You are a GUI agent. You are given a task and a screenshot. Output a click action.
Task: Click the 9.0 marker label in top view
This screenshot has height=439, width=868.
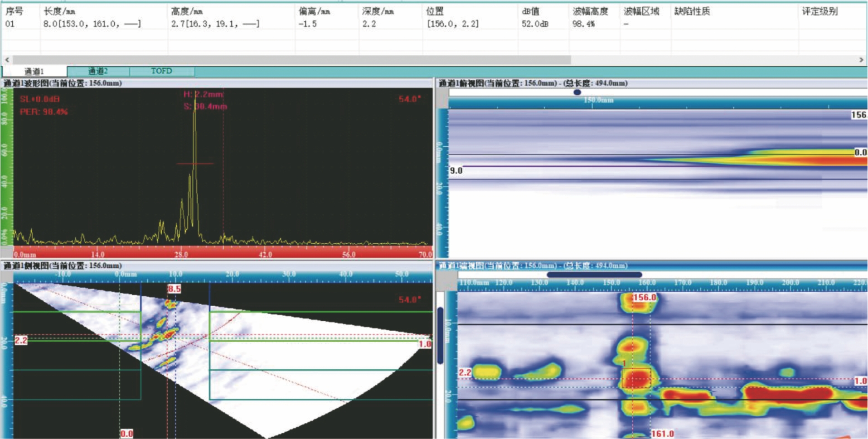[x=456, y=171]
